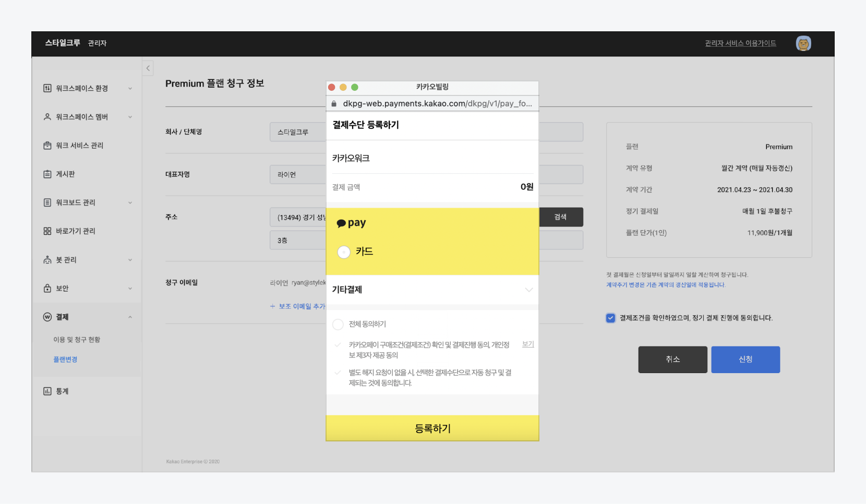Open the user profile avatar

803,43
